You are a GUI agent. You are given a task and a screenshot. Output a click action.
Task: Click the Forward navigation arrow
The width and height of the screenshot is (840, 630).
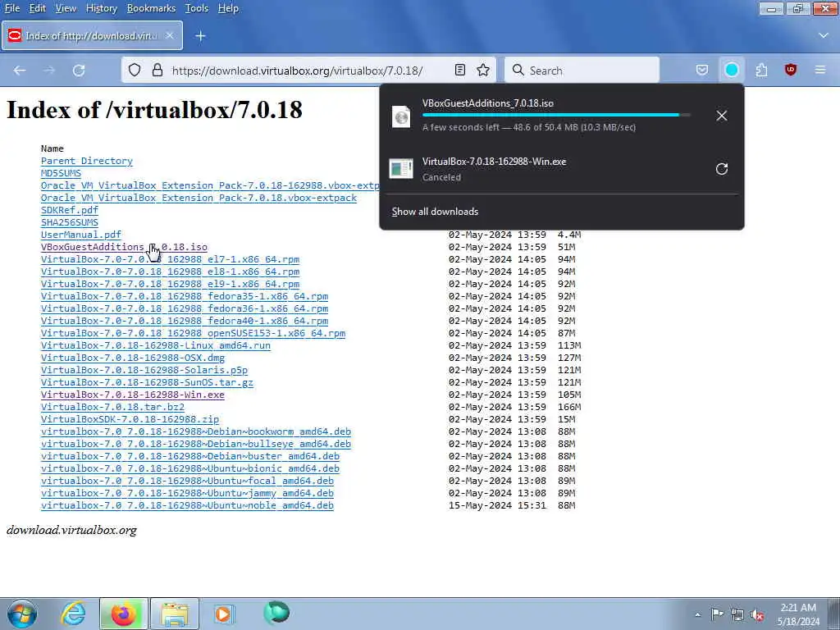click(49, 71)
